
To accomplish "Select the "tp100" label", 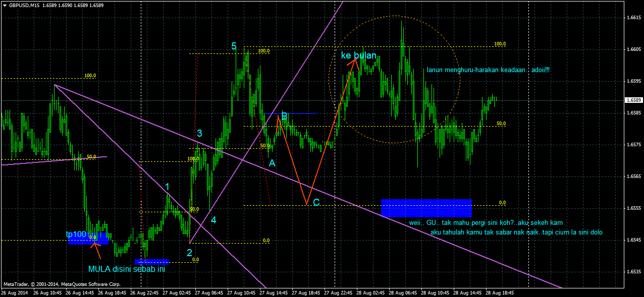I will [76, 234].
